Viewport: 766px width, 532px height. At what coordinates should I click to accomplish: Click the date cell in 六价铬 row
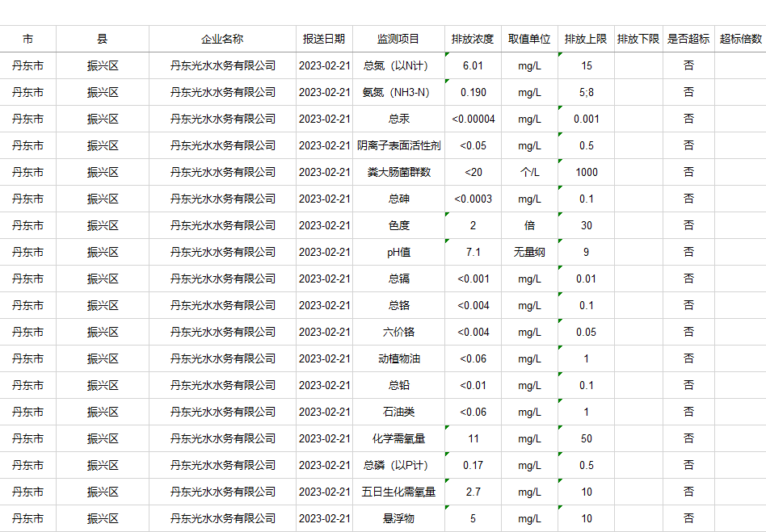pyautogui.click(x=324, y=332)
